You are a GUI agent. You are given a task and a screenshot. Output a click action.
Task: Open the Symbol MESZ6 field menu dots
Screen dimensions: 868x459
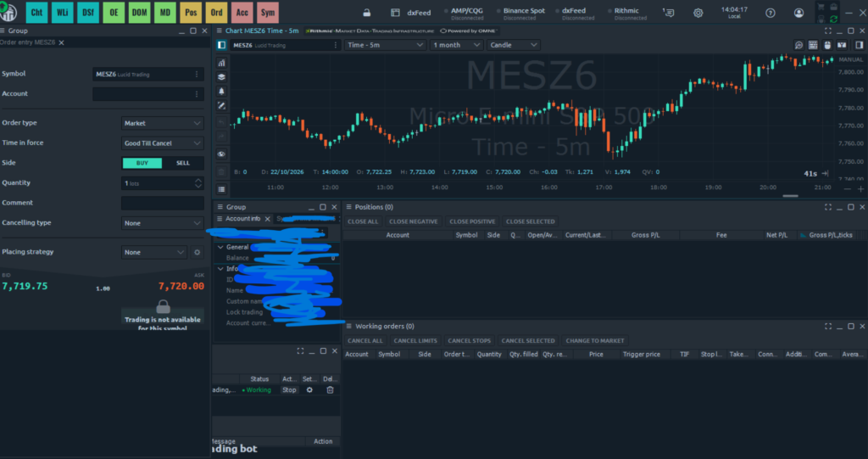tap(197, 75)
